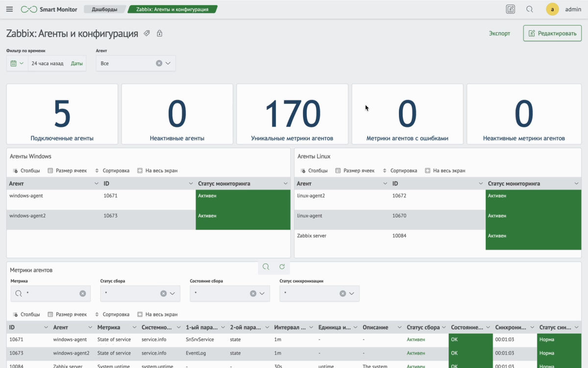The image size is (588, 368).
Task: Clear the Статус синхронизации filter
Action: tap(343, 293)
